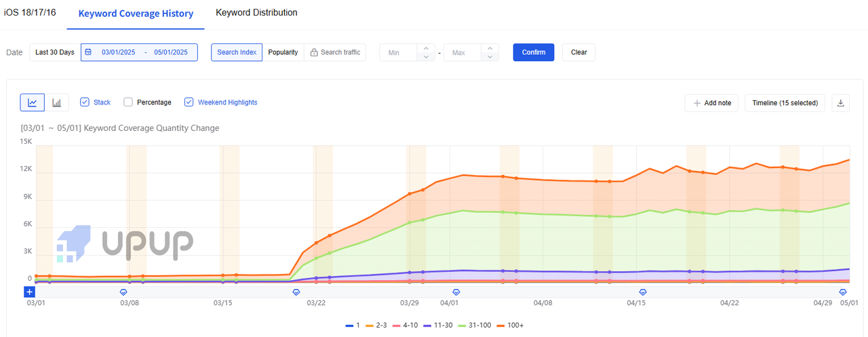Open Timeline (15 selected) dropdown
Viewport: 868px width, 337px height.
click(x=785, y=103)
